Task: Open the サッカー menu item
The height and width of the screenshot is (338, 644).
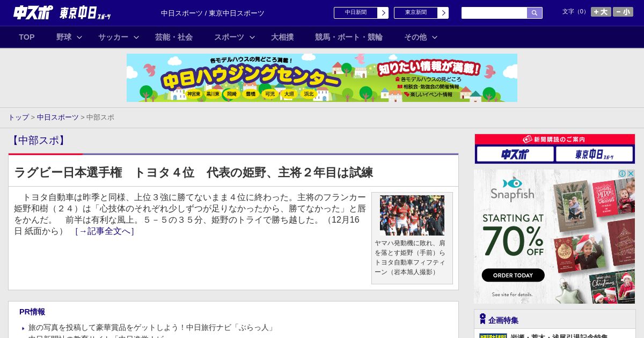Action: pos(113,37)
